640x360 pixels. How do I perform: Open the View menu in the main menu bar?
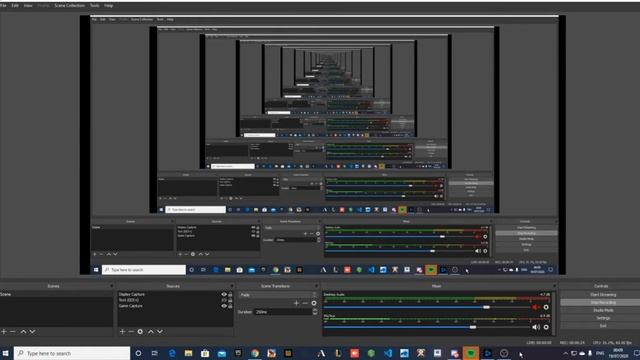click(28, 6)
